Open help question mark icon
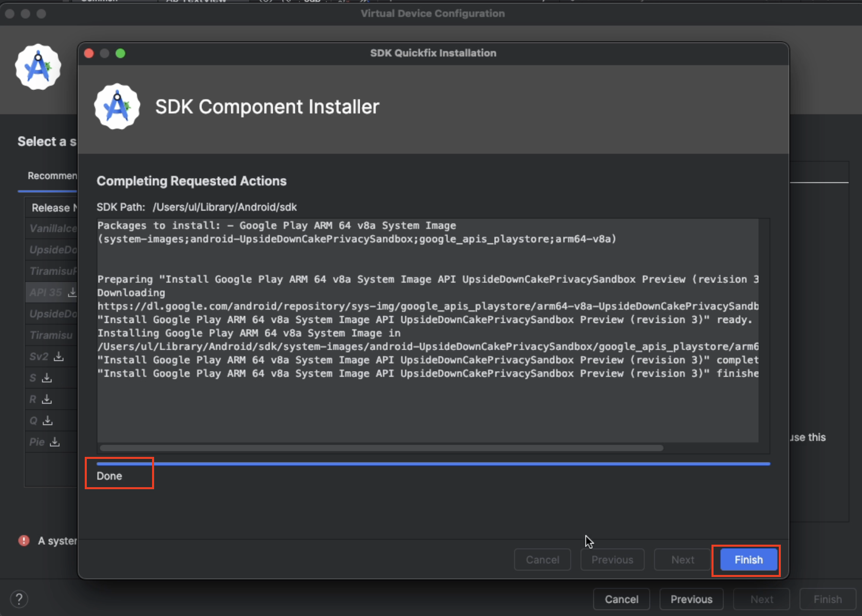Image resolution: width=862 pixels, height=616 pixels. coord(19,599)
